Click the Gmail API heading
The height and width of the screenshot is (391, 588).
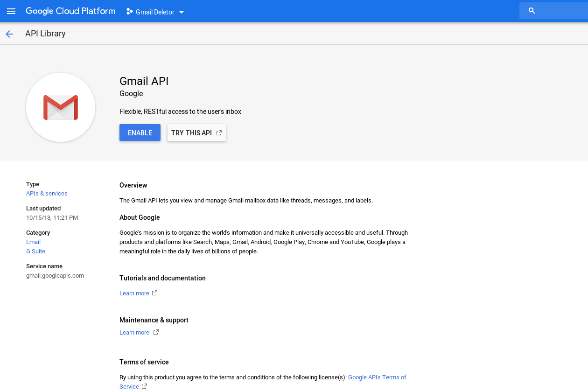click(x=144, y=81)
